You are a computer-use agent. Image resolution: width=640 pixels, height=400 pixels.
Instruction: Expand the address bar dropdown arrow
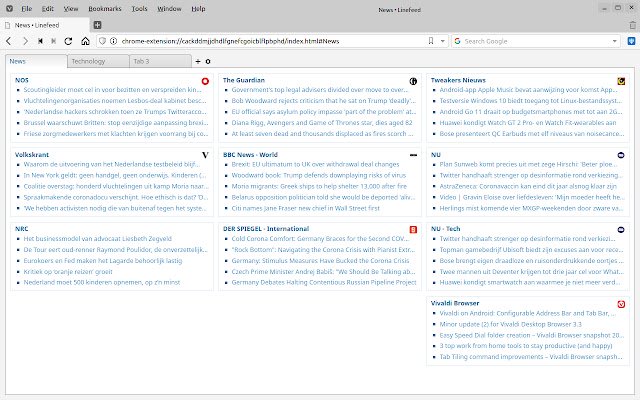(x=442, y=41)
